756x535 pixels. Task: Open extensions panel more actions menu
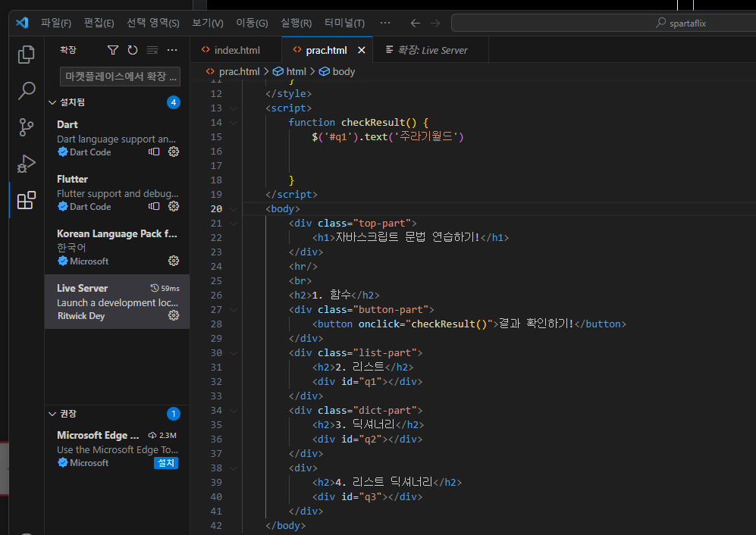coord(172,50)
